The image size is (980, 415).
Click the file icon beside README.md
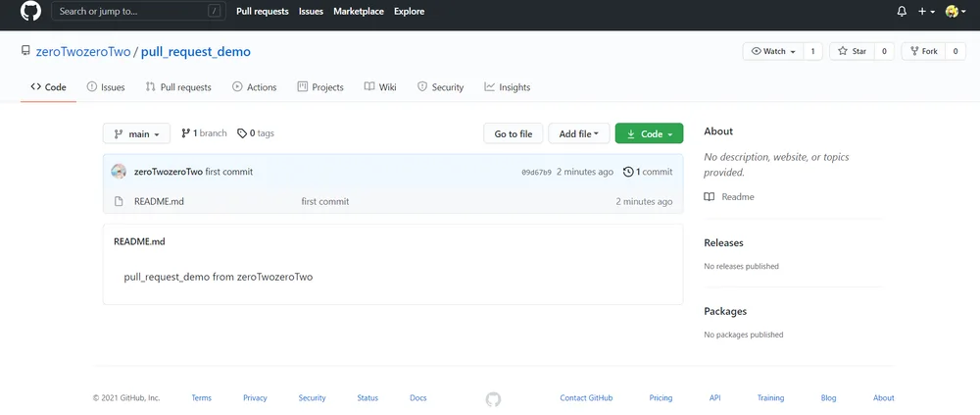119,201
